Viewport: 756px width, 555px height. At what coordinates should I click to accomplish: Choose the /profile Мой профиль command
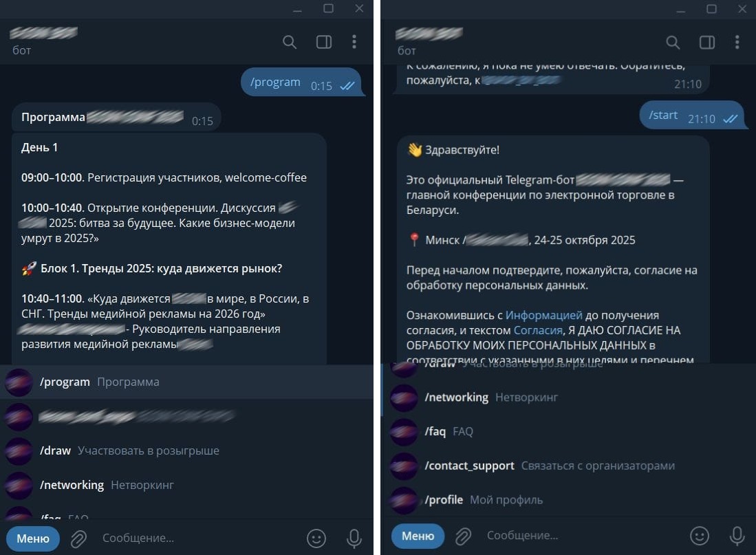[568, 500]
